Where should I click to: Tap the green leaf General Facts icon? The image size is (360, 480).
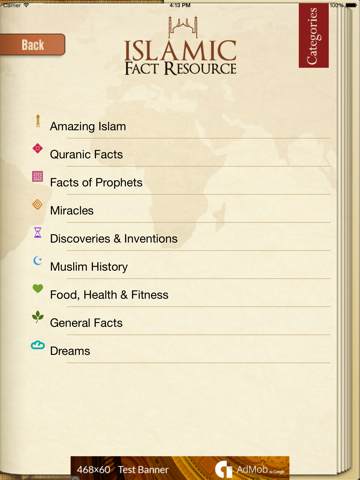coord(38,316)
